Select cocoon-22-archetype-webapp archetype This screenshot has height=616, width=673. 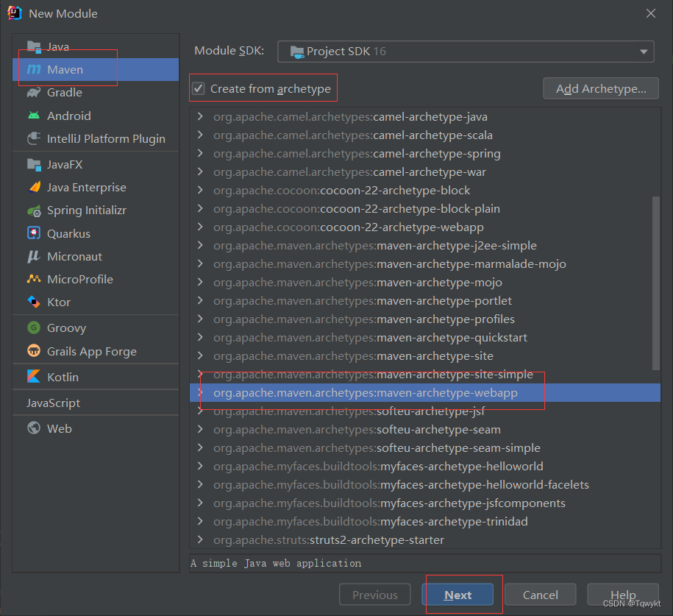pyautogui.click(x=425, y=227)
